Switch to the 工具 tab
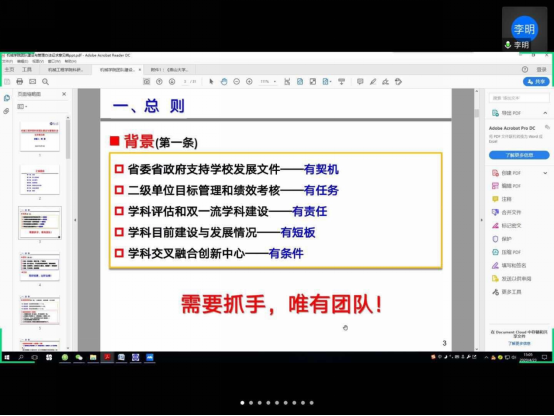 pos(27,70)
